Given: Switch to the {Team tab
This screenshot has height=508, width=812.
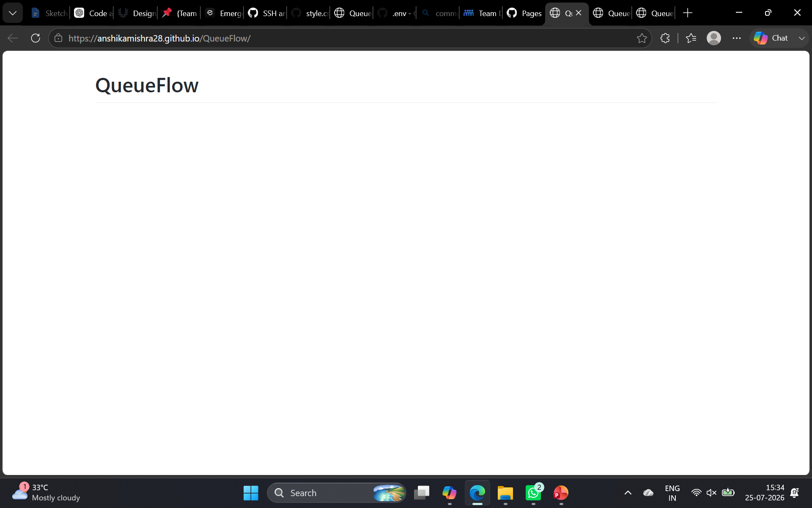Looking at the screenshot, I should point(179,13).
